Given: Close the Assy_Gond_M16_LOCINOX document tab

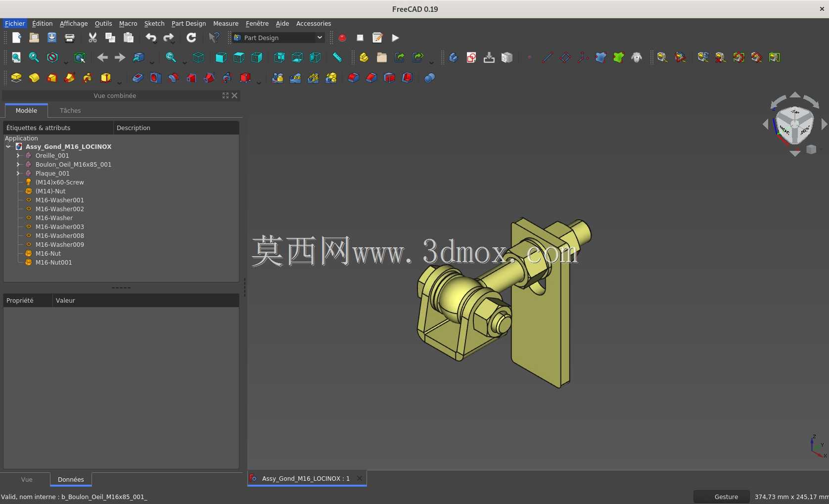Looking at the screenshot, I should coord(360,478).
